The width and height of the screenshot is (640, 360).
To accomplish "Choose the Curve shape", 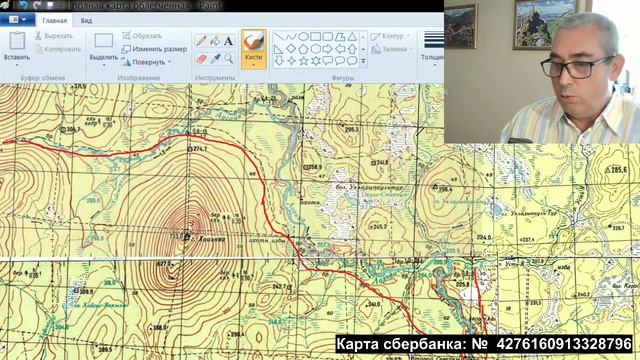I will click(x=291, y=37).
